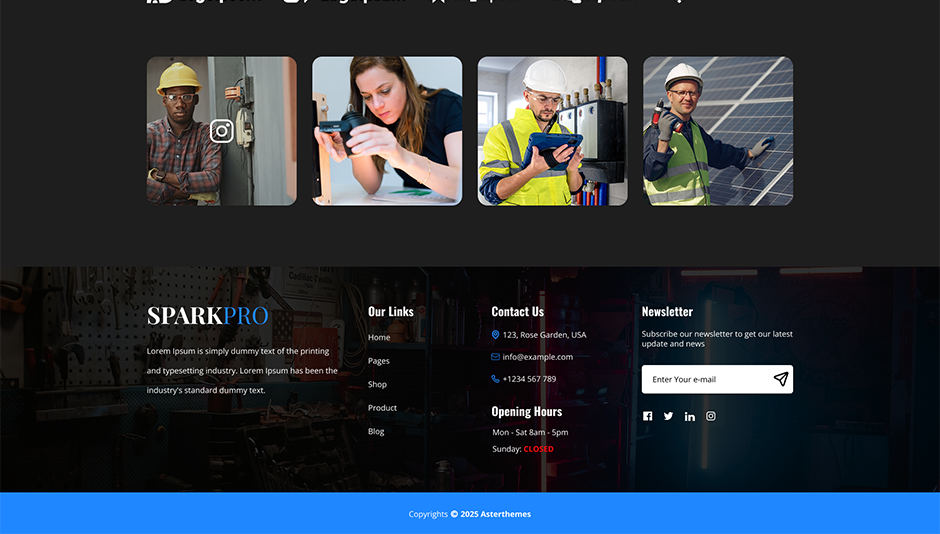Image resolution: width=940 pixels, height=534 pixels.
Task: Open the Blog footer link
Action: [376, 431]
